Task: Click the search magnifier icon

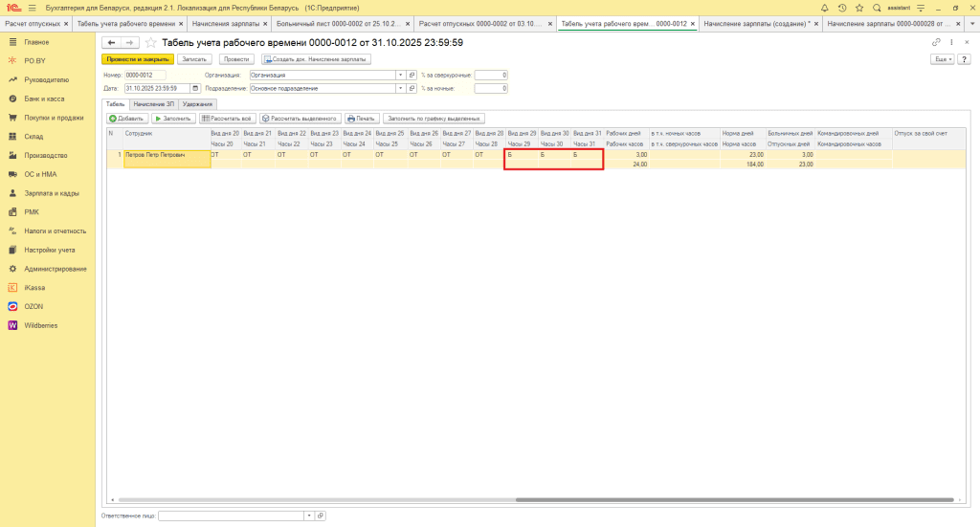Action: pos(876,7)
